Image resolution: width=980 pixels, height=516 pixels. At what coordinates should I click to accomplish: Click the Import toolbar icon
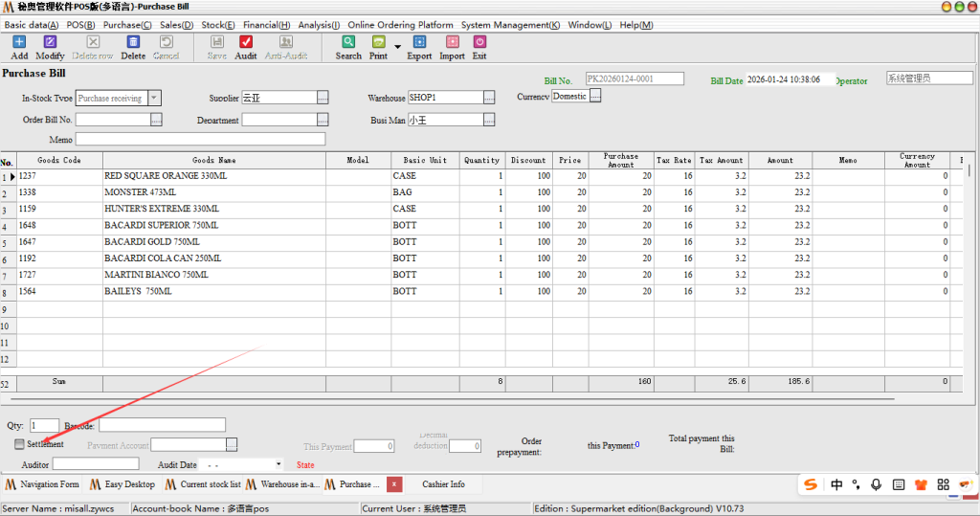(x=452, y=42)
